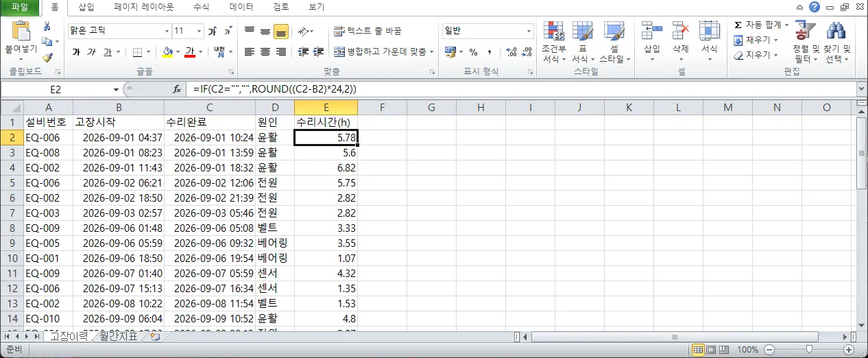
Task: Center cell text horizontally
Action: click(x=265, y=52)
